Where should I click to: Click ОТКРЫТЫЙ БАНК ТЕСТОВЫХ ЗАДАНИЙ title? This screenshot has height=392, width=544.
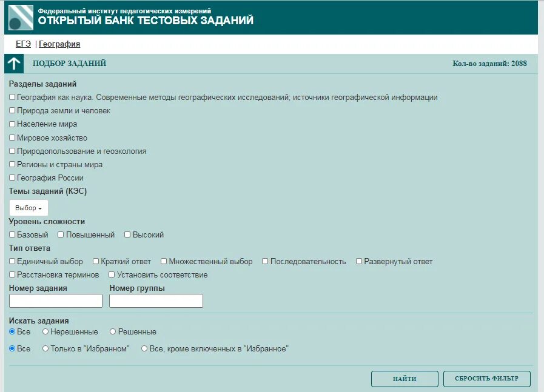(146, 21)
